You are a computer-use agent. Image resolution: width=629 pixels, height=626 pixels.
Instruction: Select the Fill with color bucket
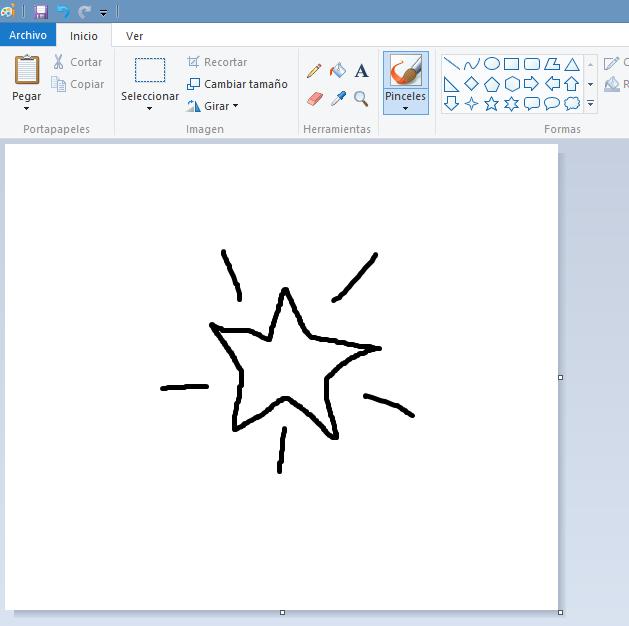pos(337,71)
